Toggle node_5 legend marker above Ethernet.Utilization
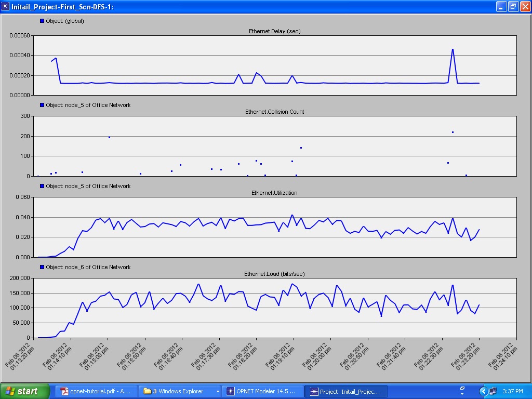Image resolution: width=532 pixels, height=399 pixels. click(x=41, y=186)
